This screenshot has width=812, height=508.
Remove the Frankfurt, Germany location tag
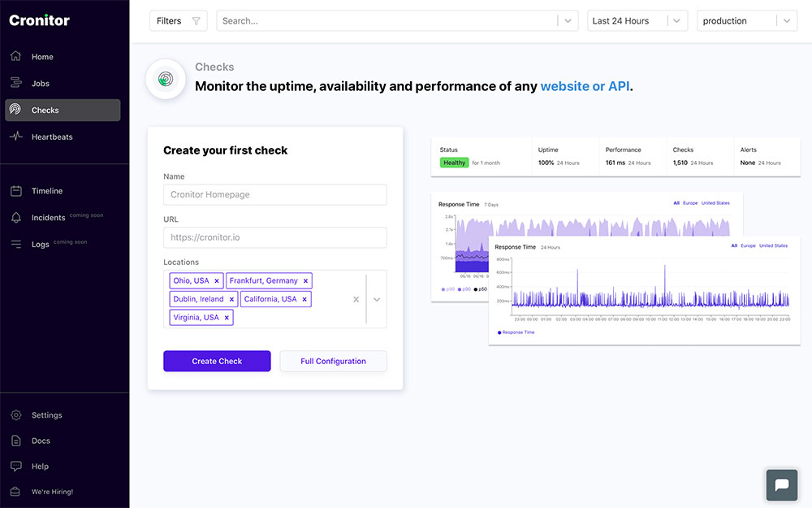pos(305,281)
